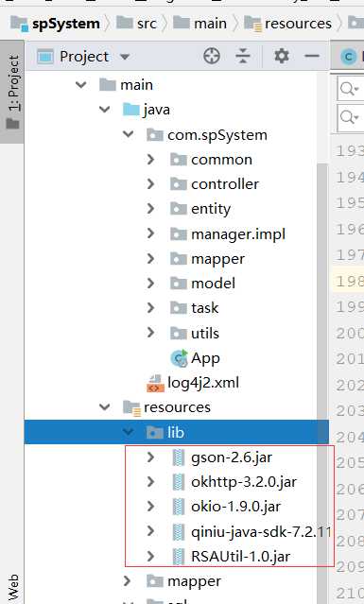Expand the task package

pyautogui.click(x=150, y=308)
